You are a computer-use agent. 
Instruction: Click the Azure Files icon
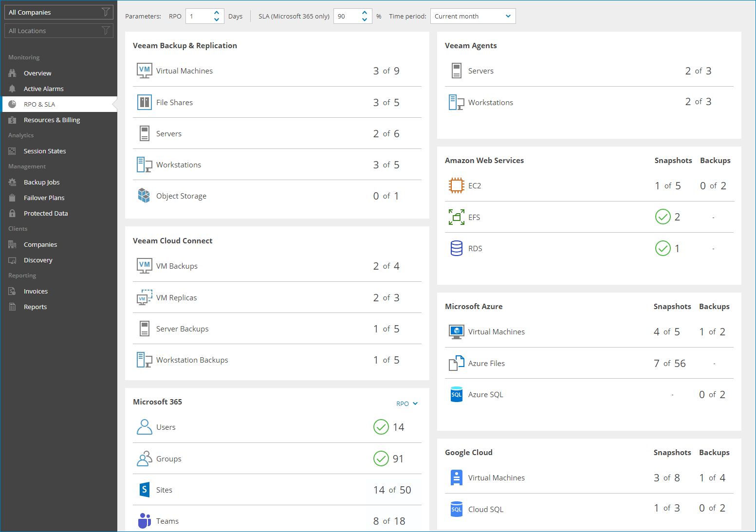[457, 363]
